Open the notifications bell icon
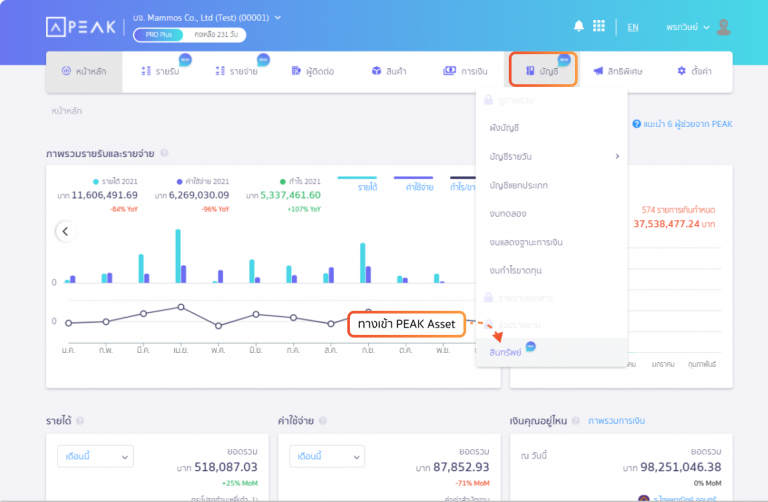768x502 pixels. (x=578, y=26)
